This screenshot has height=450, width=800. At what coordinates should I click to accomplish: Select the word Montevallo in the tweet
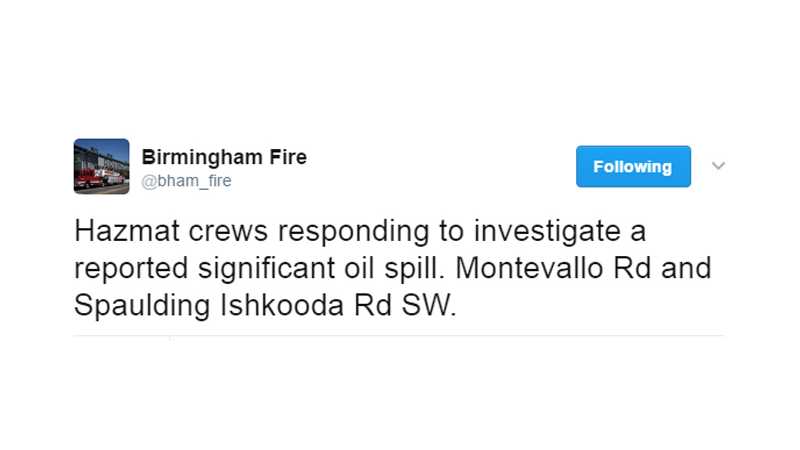click(529, 268)
